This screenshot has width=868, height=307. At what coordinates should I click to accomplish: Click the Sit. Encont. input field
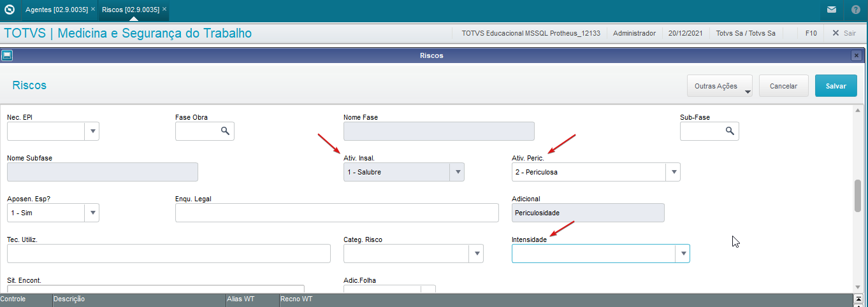point(156,290)
